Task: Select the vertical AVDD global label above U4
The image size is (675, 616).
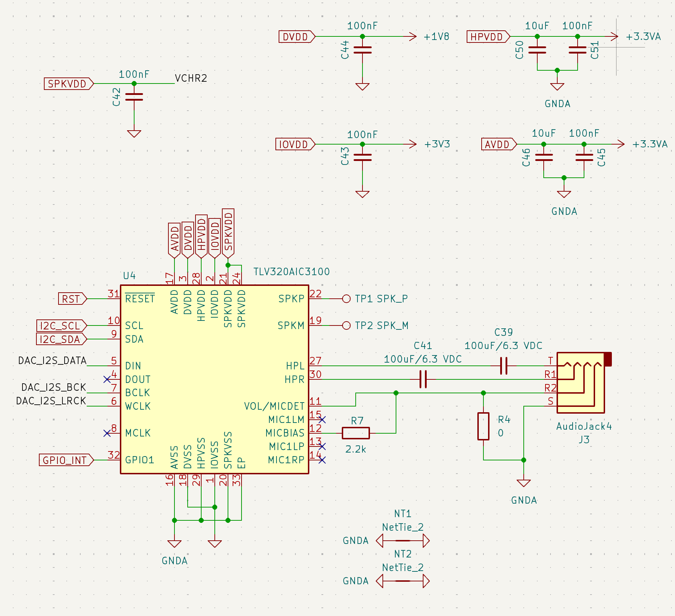Action: (x=174, y=241)
